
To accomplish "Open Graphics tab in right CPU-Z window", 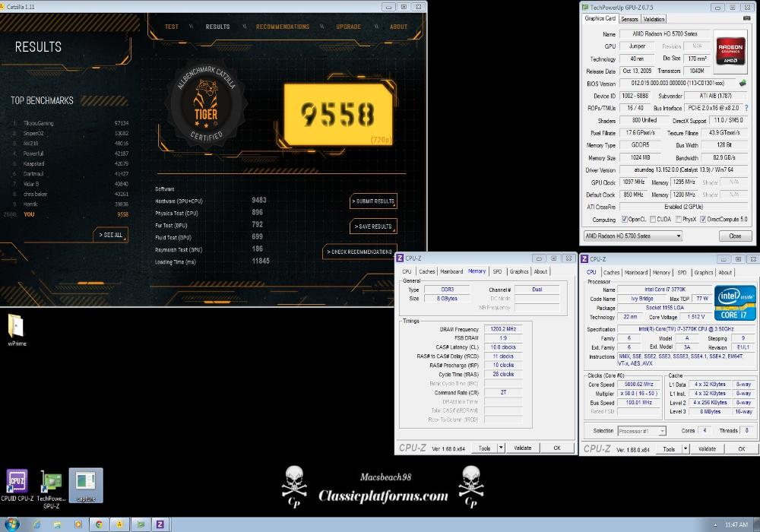I will point(703,273).
